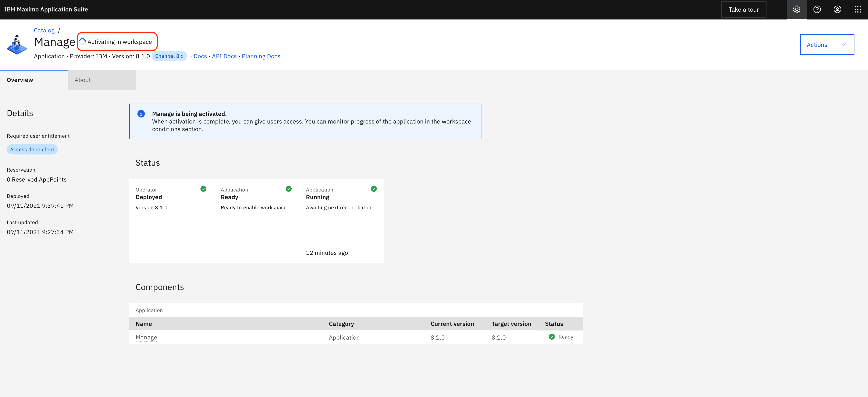Click '12 minutes ago' timestamp

tap(327, 253)
